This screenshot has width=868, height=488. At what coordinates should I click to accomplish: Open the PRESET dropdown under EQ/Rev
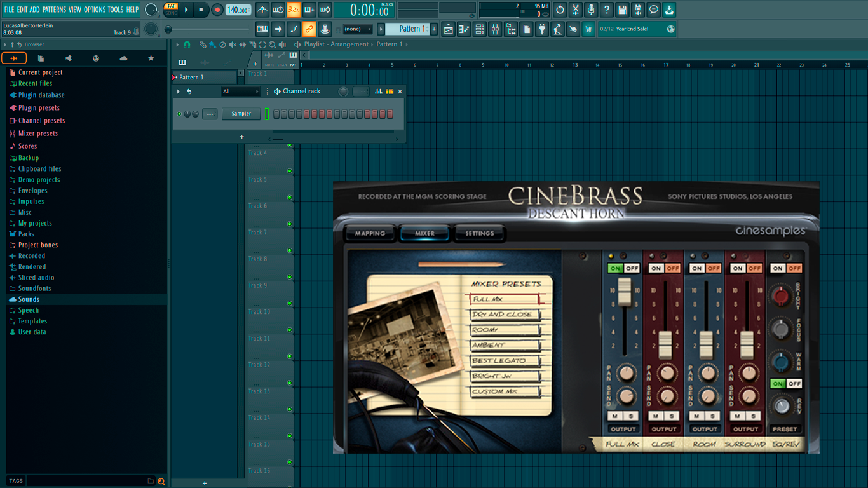785,429
